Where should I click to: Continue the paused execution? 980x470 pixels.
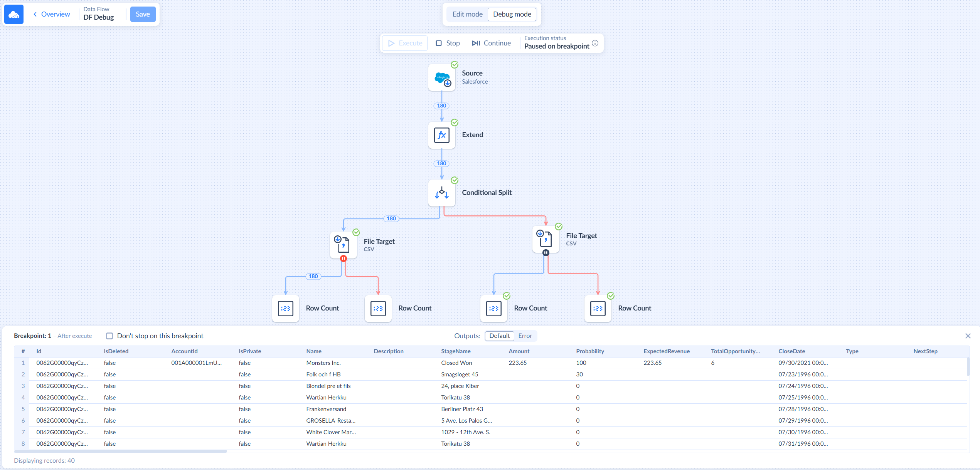click(492, 43)
